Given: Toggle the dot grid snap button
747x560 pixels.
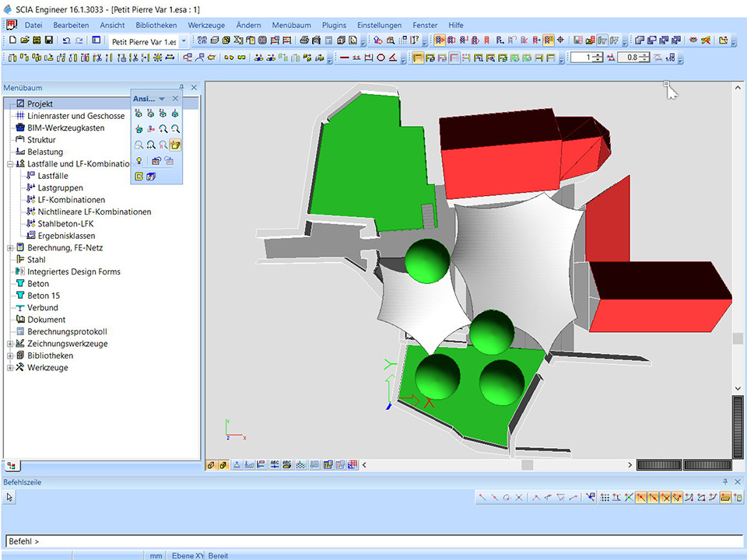Looking at the screenshot, I should (605, 497).
